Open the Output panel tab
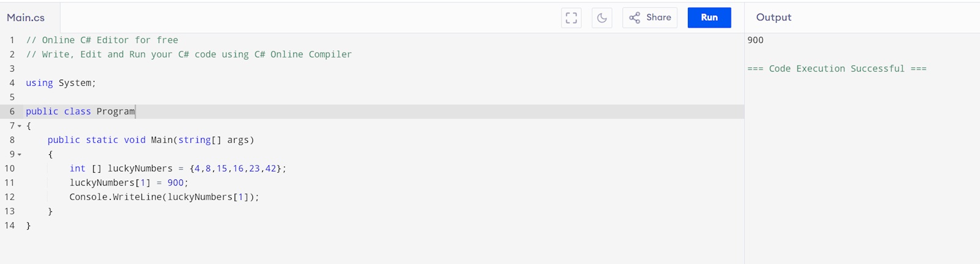Image resolution: width=980 pixels, height=264 pixels. [x=773, y=18]
